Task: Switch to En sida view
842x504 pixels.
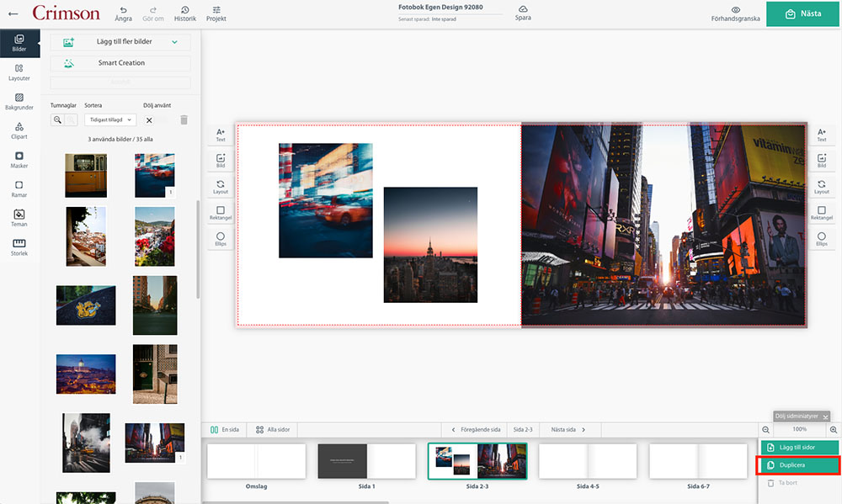Action: (x=224, y=429)
